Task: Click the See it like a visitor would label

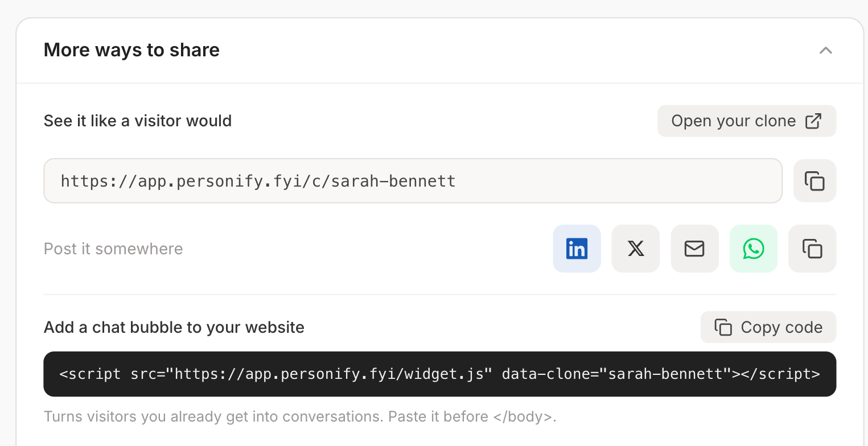Action: 138,121
